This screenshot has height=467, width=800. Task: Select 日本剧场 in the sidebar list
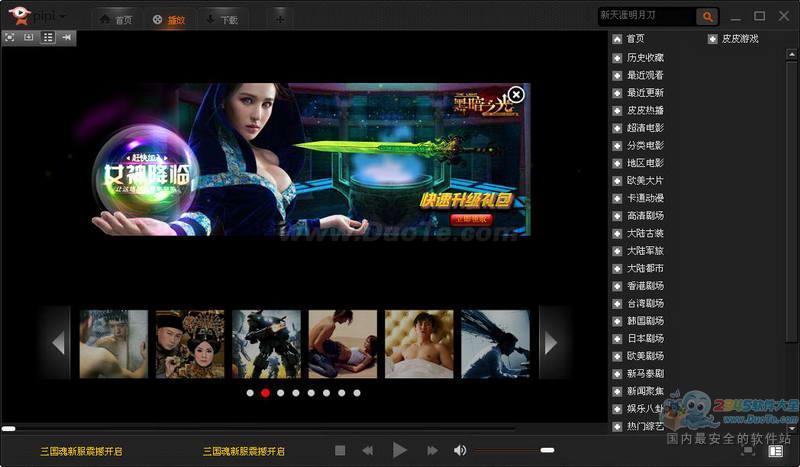[x=645, y=338]
